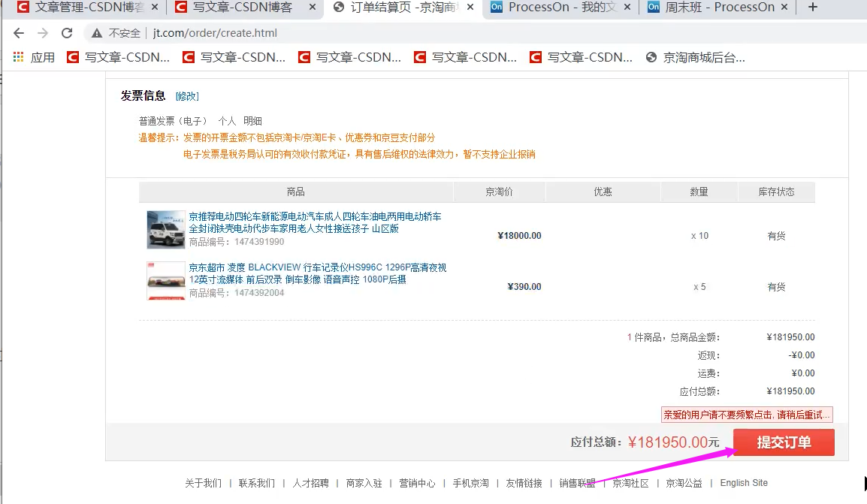The height and width of the screenshot is (504, 867).
Task: Click [修改] next to 发票信息
Action: tap(187, 96)
